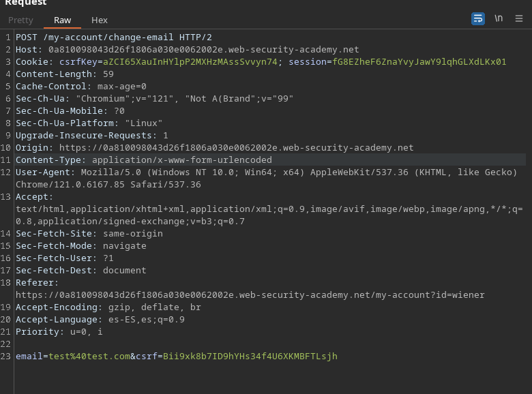Click the Origin header URL
Viewport: 532px width, 394px height.
tap(236, 148)
